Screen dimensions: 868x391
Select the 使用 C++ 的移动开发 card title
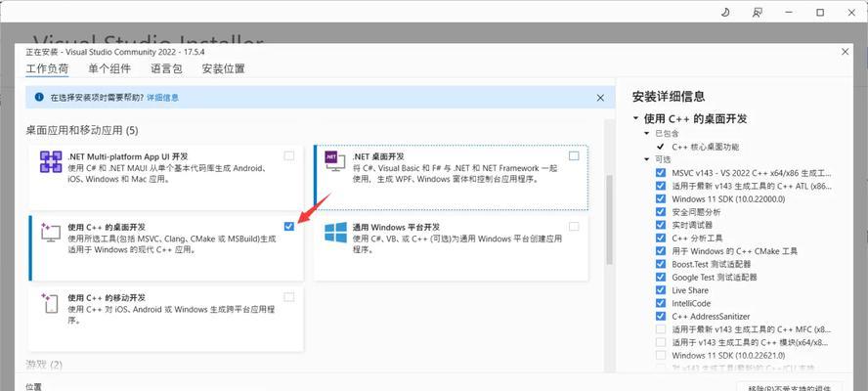pyautogui.click(x=107, y=298)
